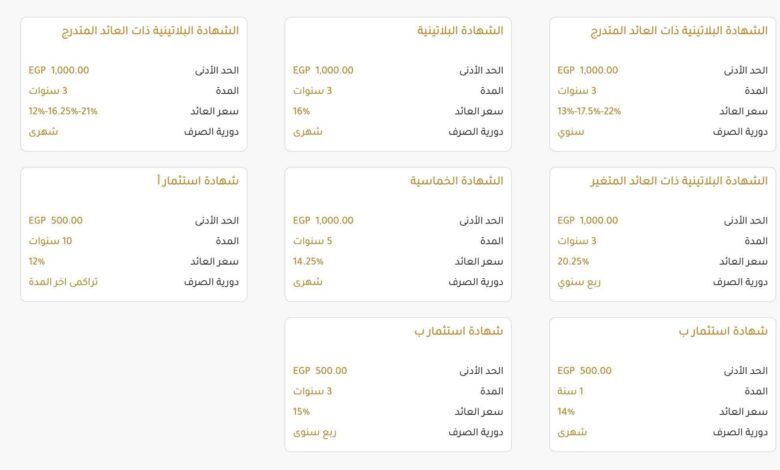Open tiered Platinum certificate title with annual payout
Screen dimensions: 780x470
pos(679,31)
